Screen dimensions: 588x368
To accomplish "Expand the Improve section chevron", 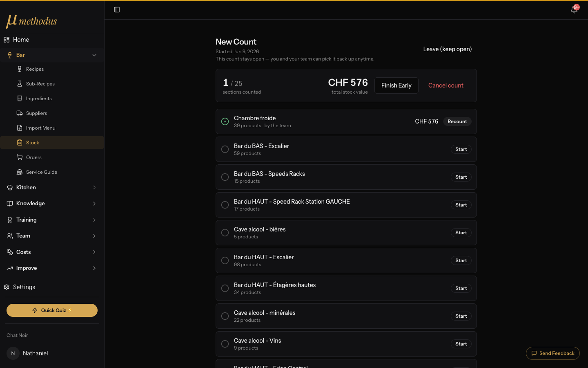I will [94, 268].
